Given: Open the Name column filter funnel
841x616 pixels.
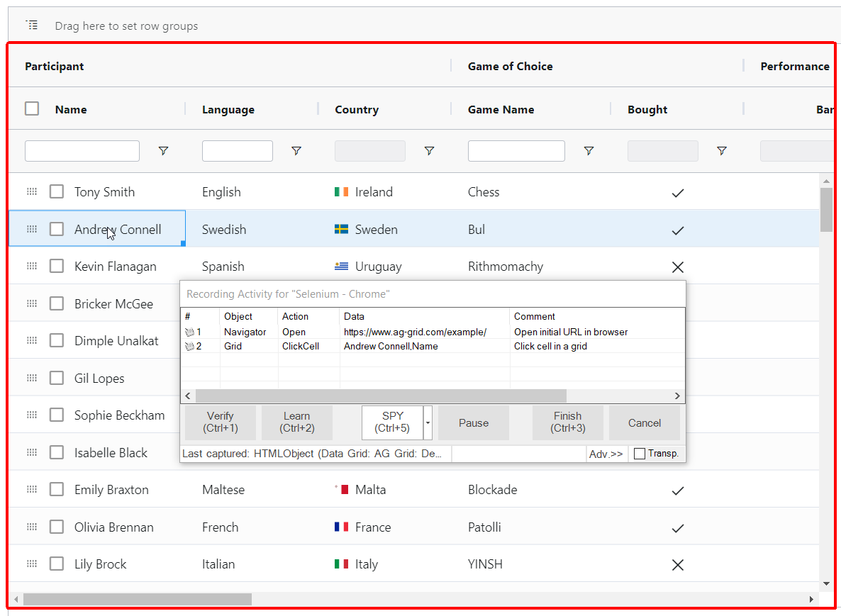Looking at the screenshot, I should 164,150.
